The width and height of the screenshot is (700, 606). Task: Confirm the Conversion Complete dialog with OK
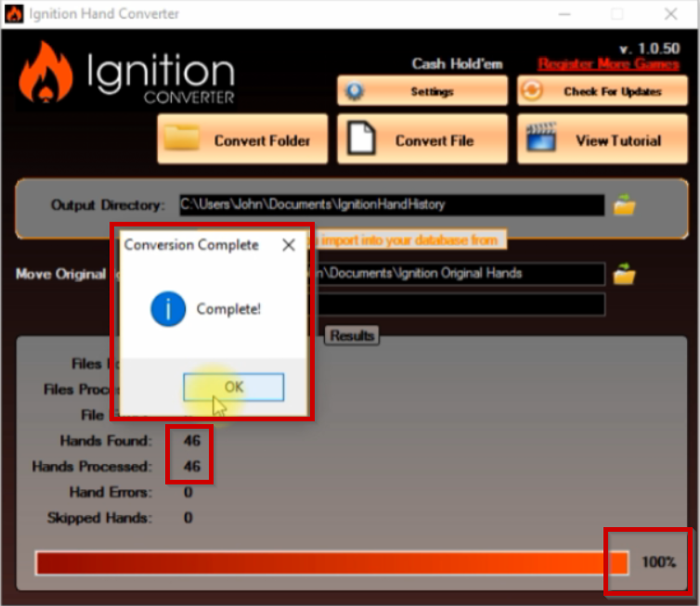tap(233, 387)
